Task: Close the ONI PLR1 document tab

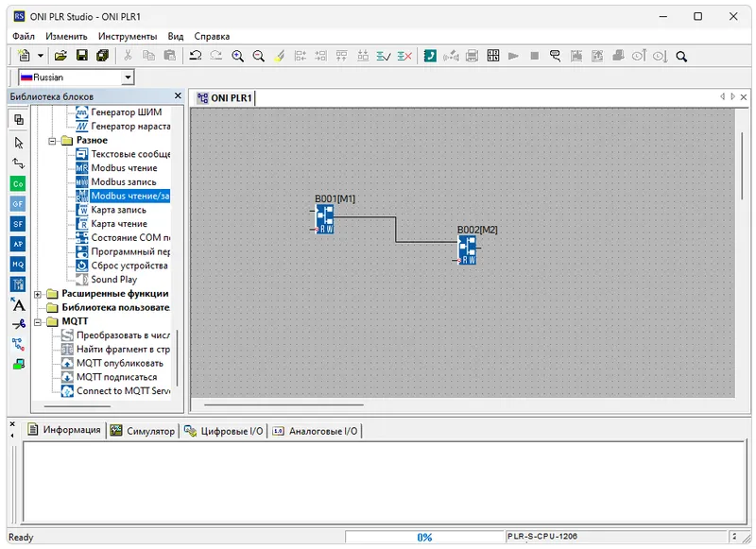Action: pyautogui.click(x=744, y=97)
